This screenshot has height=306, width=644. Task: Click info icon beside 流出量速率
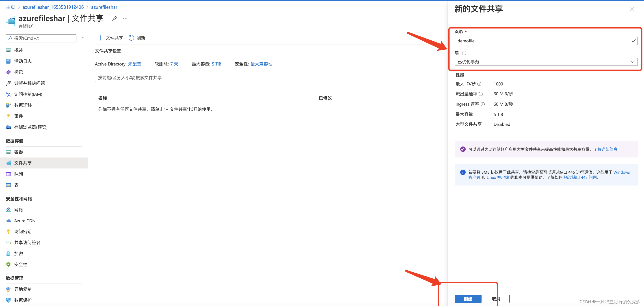tap(481, 94)
